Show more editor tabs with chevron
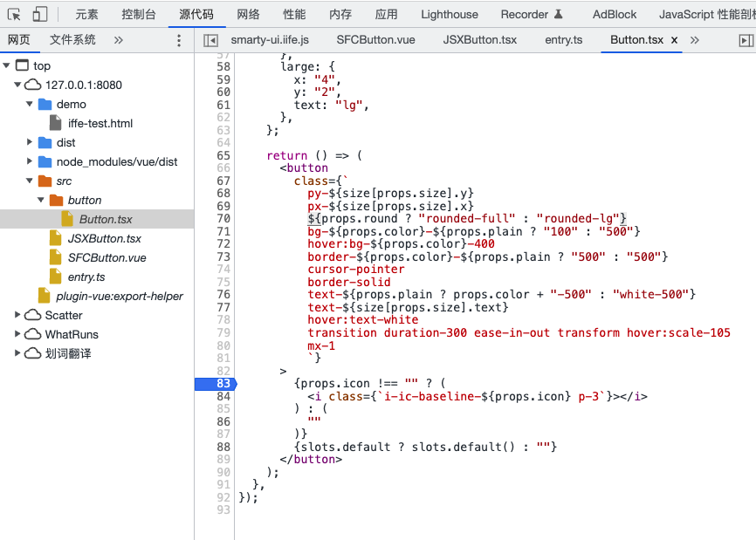The height and width of the screenshot is (540, 756). (695, 40)
